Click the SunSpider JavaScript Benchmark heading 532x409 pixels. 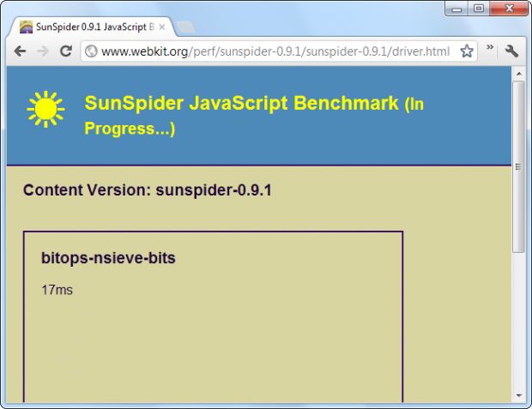coord(254,115)
